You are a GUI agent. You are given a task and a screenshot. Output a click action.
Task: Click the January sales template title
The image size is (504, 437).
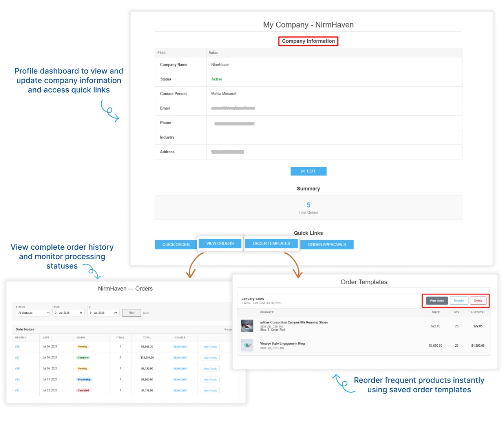pyautogui.click(x=252, y=299)
